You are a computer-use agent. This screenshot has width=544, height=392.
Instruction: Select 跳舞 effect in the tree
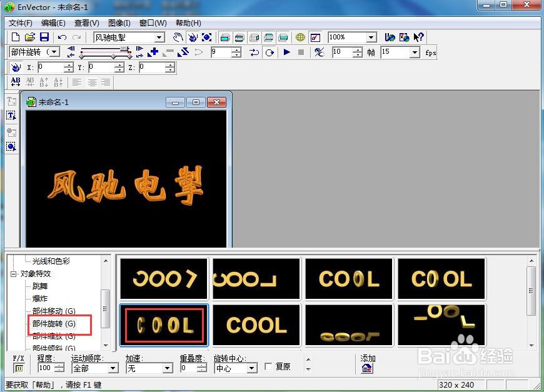point(40,286)
